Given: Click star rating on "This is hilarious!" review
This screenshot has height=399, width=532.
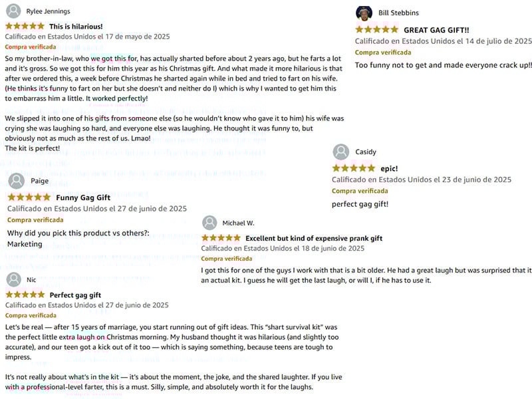Looking at the screenshot, I should 25,26.
